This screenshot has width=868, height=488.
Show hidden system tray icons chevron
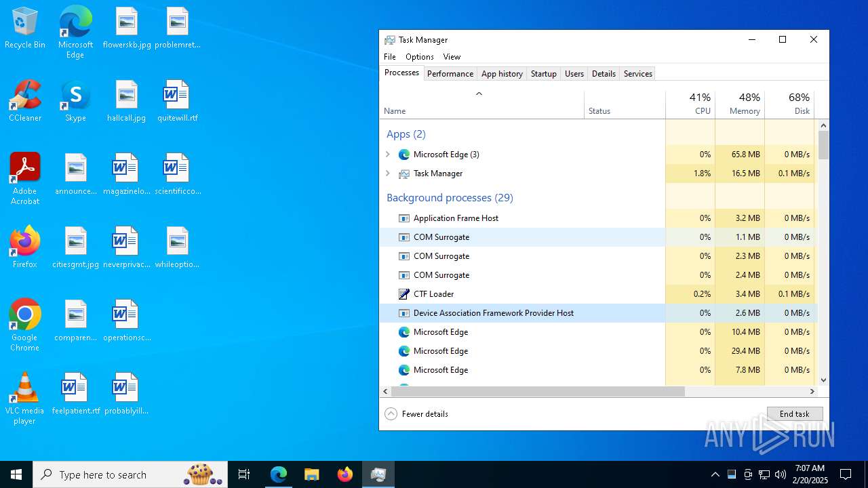pyautogui.click(x=715, y=474)
